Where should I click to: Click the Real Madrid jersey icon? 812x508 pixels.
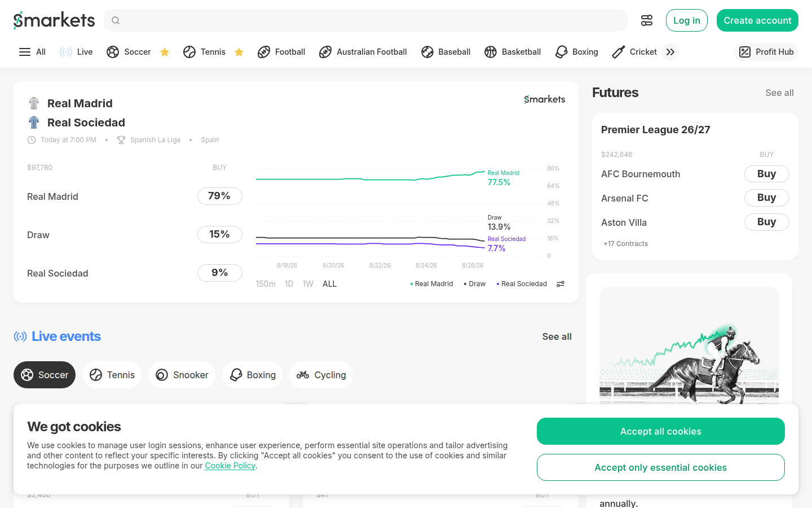coord(34,103)
